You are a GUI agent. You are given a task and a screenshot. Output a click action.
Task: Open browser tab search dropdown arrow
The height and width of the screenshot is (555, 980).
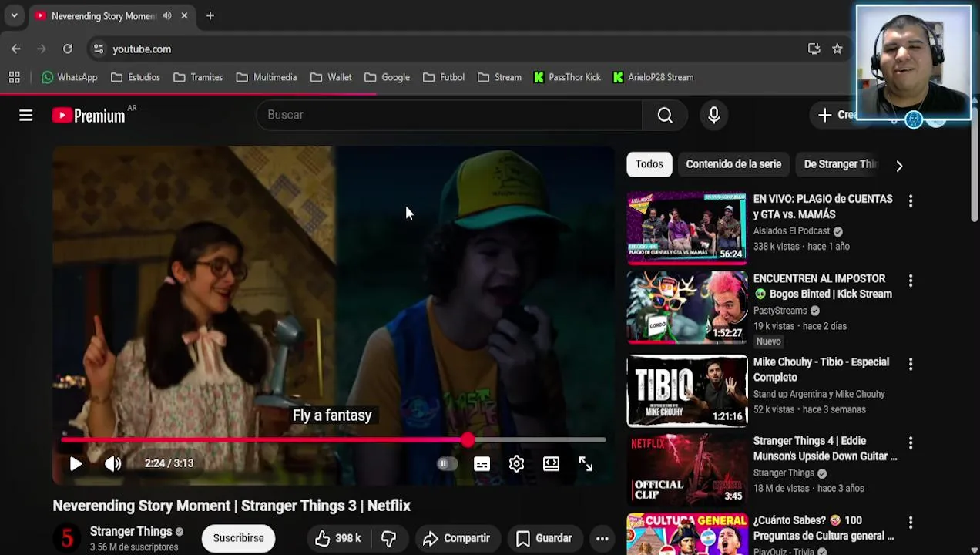point(14,15)
